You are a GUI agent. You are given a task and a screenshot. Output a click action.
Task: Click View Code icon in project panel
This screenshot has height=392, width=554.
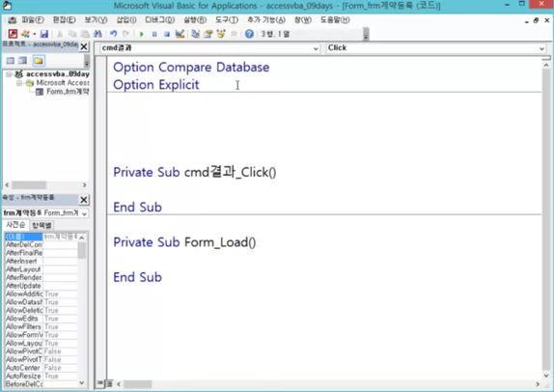(11, 61)
